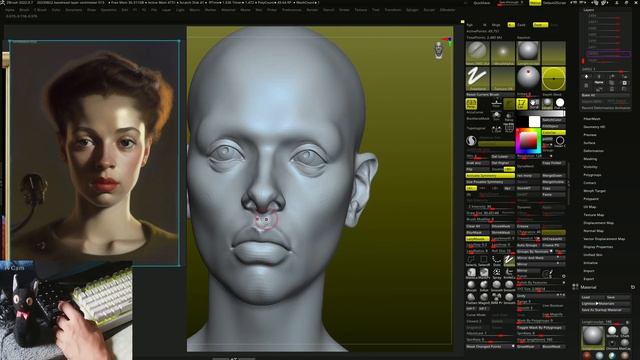Open the Transform menu in the top bar

click(393, 10)
